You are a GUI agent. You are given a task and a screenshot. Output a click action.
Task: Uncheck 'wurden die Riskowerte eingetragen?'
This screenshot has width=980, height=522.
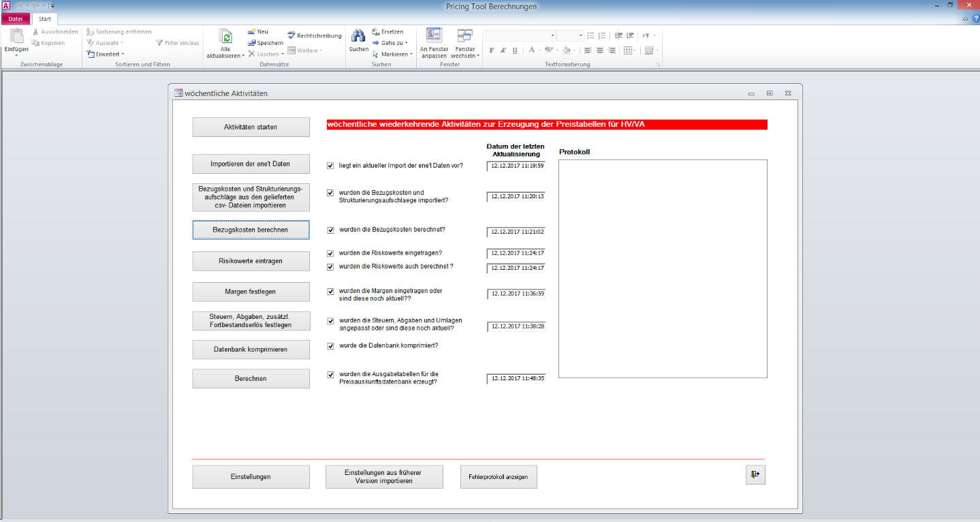coord(330,253)
